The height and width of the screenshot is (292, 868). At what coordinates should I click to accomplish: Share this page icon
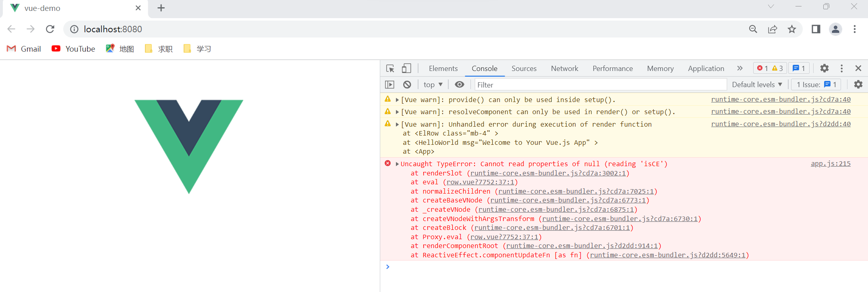(773, 29)
